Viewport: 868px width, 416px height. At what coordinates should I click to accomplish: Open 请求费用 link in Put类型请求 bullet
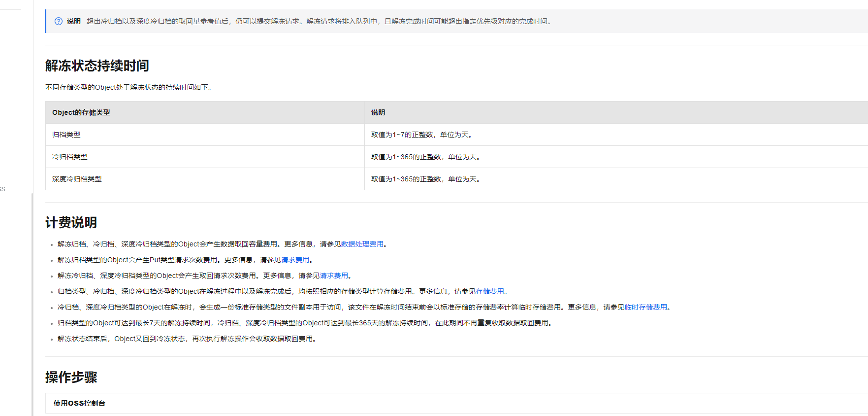point(295,260)
